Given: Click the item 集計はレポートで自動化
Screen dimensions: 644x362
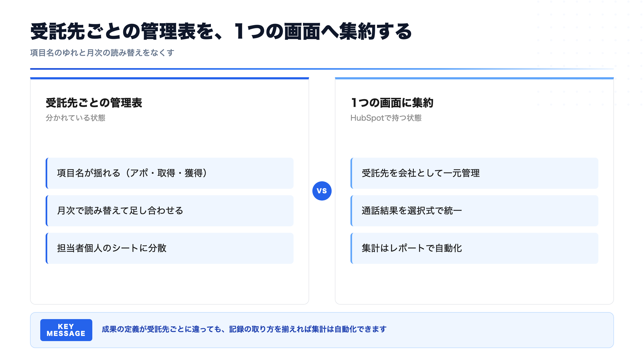Looking at the screenshot, I should pyautogui.click(x=474, y=248).
